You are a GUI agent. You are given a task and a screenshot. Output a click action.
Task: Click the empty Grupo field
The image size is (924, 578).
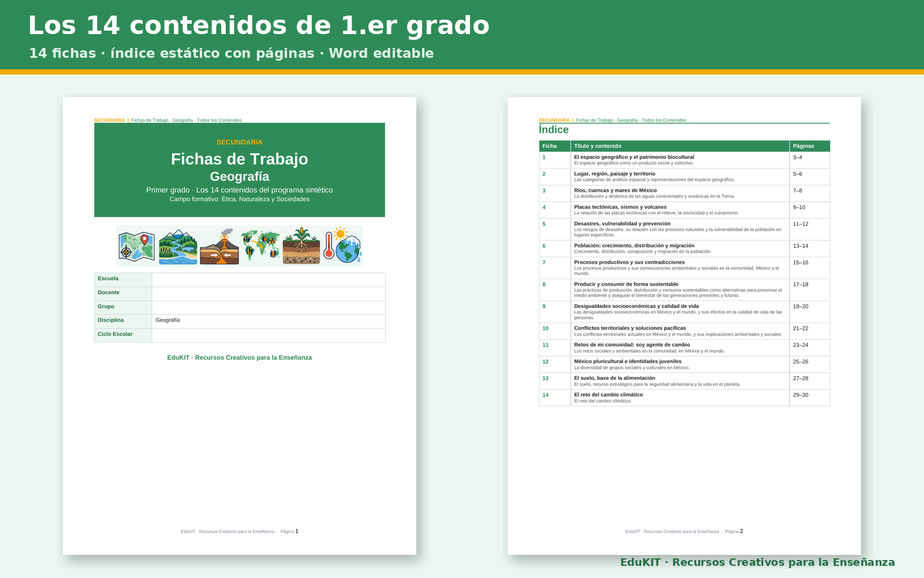point(269,307)
